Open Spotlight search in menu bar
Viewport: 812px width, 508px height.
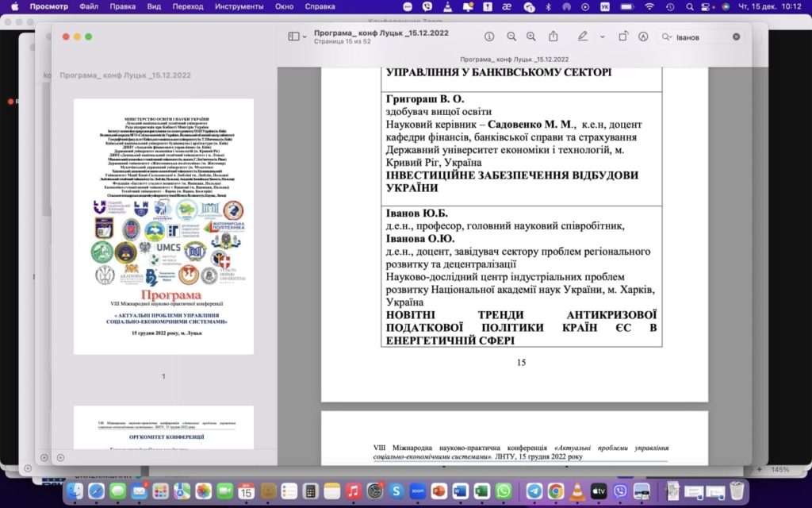(x=689, y=6)
